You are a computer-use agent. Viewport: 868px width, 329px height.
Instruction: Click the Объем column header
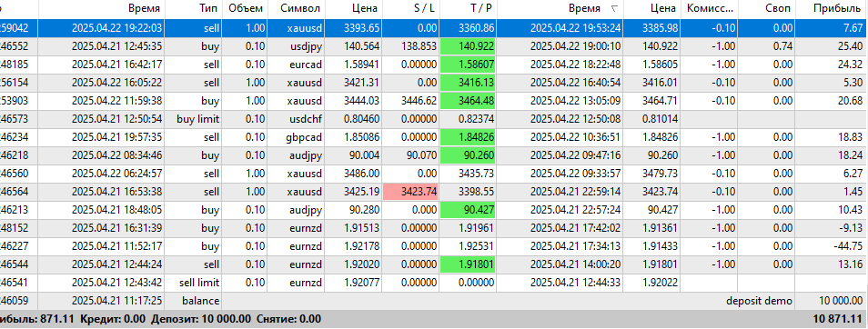click(245, 9)
